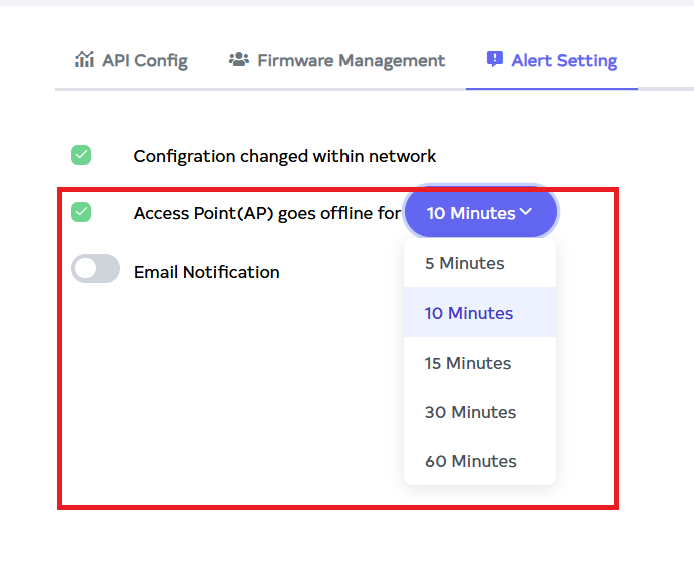Choose 60 Minutes offline duration
Viewport: 694px width, 582px height.
470,461
